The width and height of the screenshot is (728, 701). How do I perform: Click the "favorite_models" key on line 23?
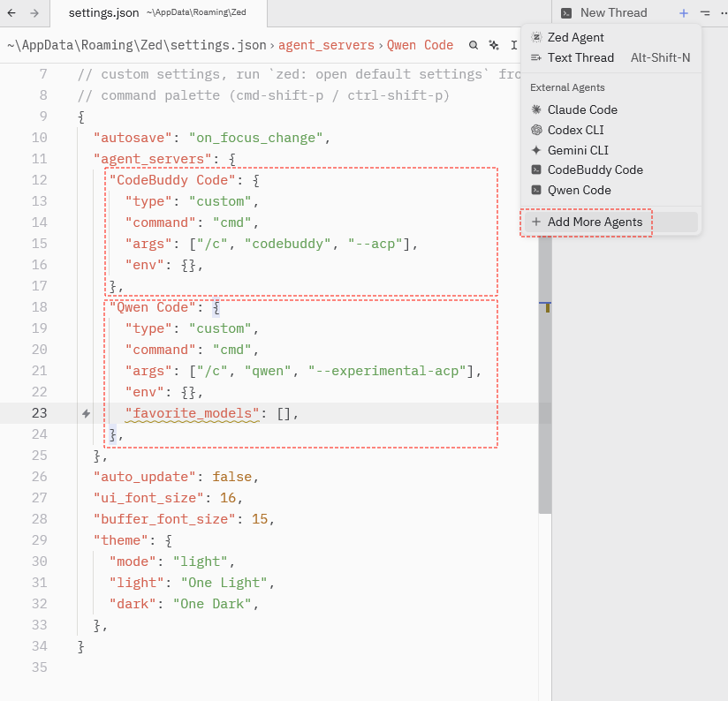point(192,413)
